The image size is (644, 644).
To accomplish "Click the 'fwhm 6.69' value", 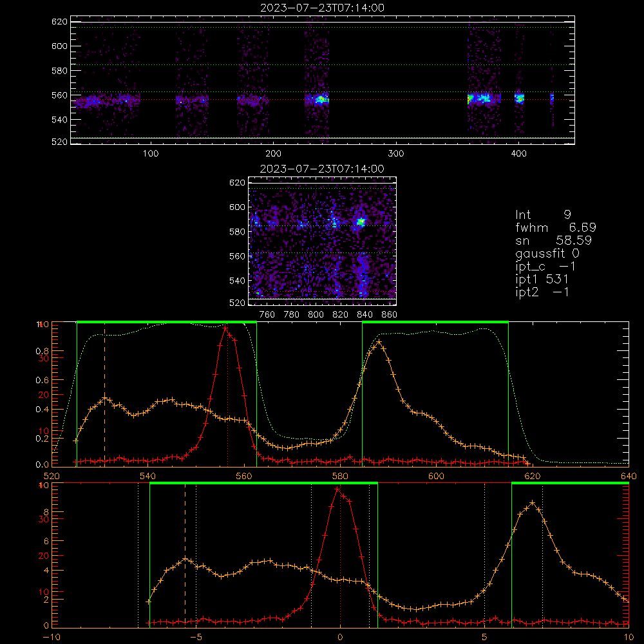I will click(x=556, y=227).
